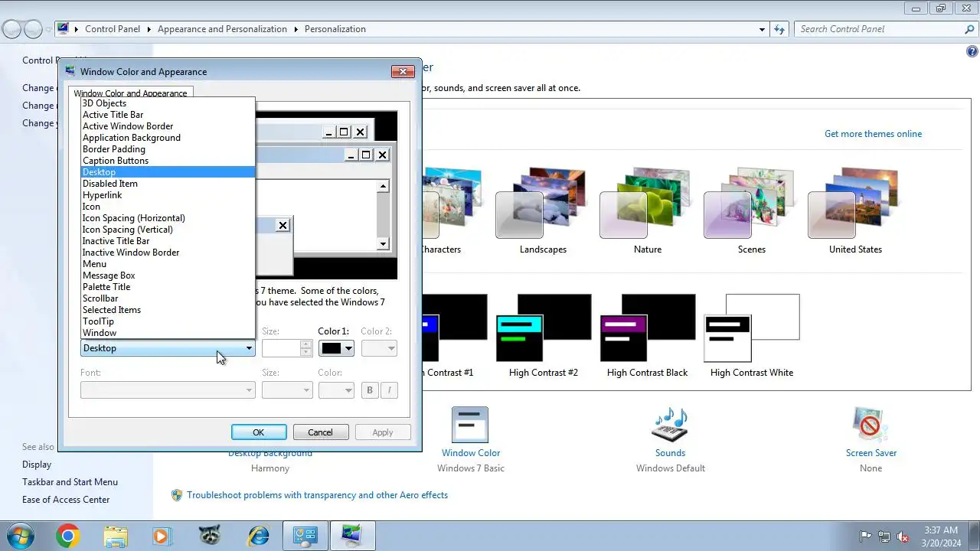Choose the highlighted Desktop list entry
Viewport: 980px width, 551px height.
[x=168, y=172]
